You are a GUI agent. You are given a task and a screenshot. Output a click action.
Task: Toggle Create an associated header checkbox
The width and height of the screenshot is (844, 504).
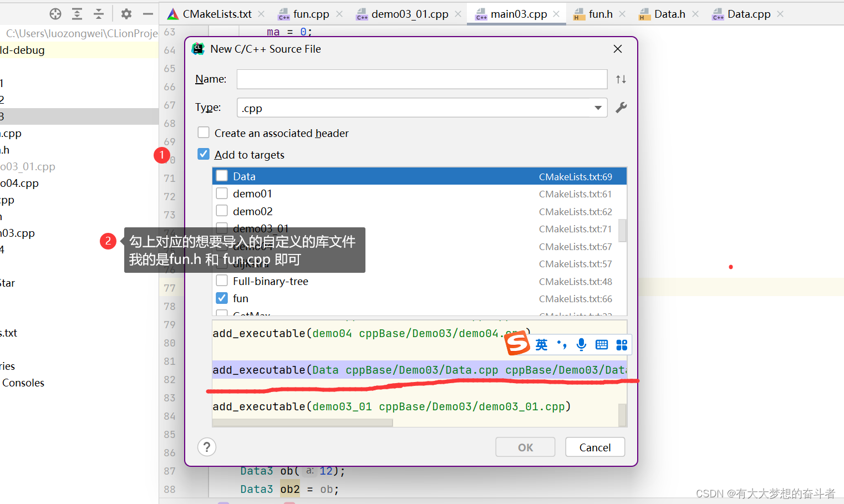[204, 133]
